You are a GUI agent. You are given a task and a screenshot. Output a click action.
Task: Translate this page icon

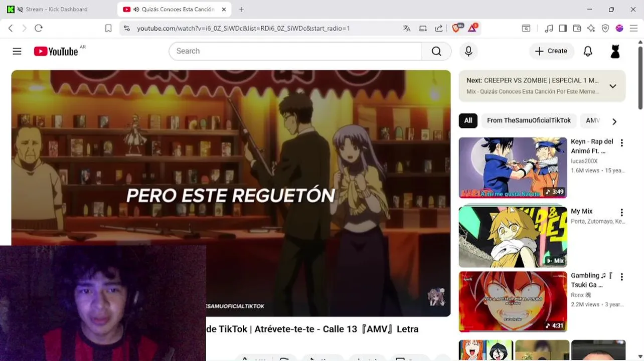[407, 29]
